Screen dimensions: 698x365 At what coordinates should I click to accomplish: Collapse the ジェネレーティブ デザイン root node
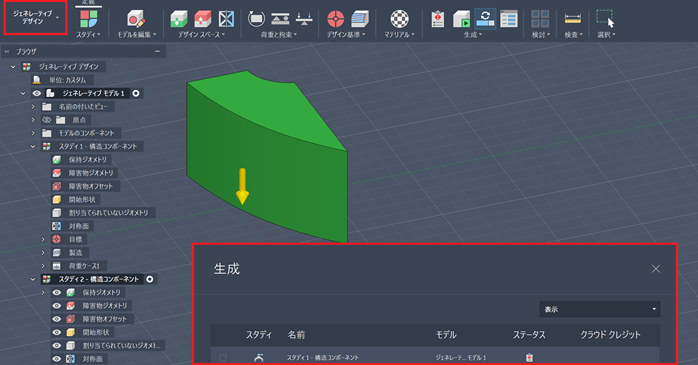click(x=13, y=67)
